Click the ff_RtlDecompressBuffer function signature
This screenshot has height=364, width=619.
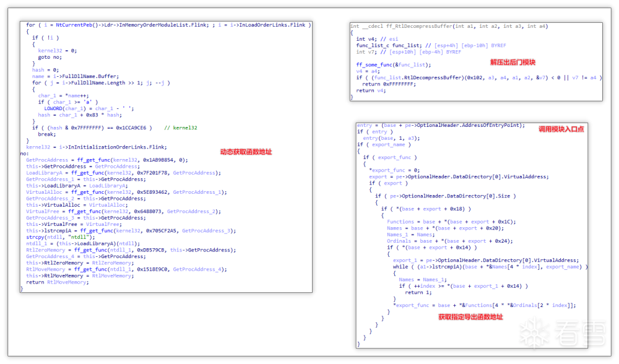449,26
